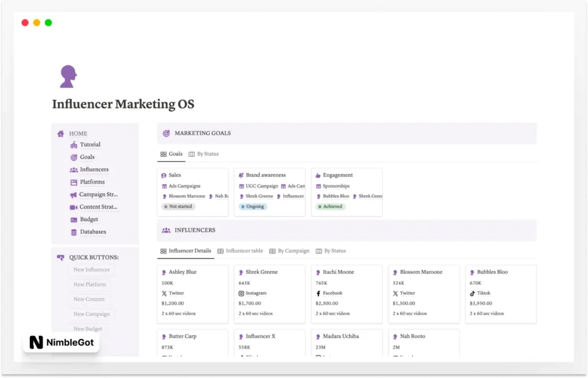
Task: Click the Achieved status pill on Engagement
Action: [331, 206]
